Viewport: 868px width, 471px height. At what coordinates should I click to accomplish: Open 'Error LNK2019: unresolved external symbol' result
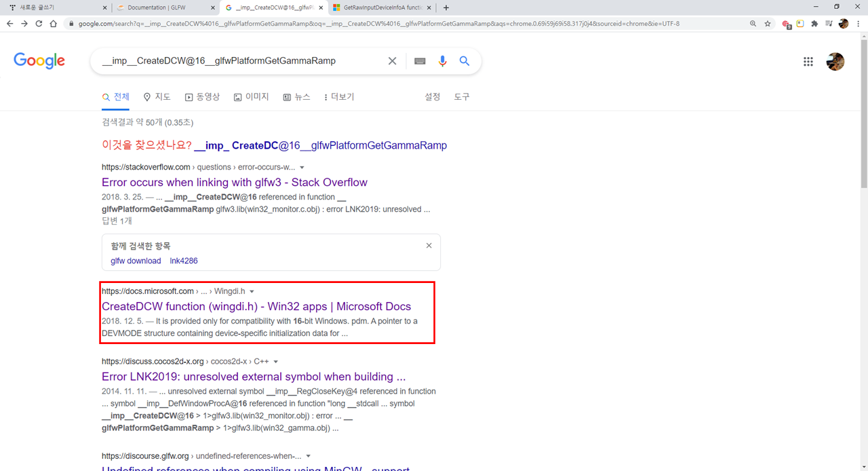tap(254, 377)
